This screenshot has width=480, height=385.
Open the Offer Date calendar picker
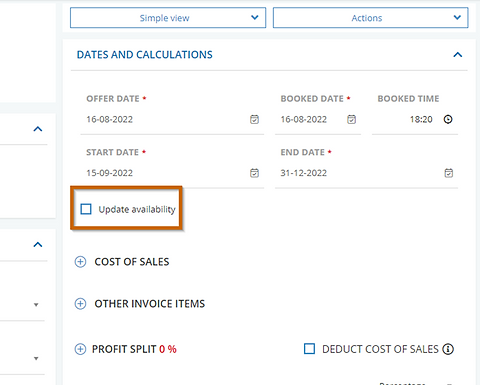point(254,119)
